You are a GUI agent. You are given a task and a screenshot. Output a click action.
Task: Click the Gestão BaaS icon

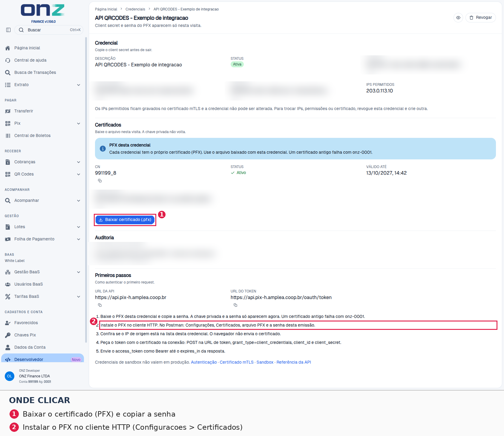coord(8,272)
